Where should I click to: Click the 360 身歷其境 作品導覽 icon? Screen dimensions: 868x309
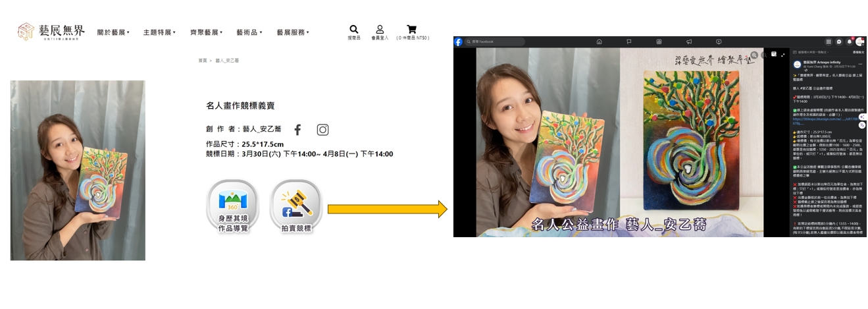(x=233, y=206)
